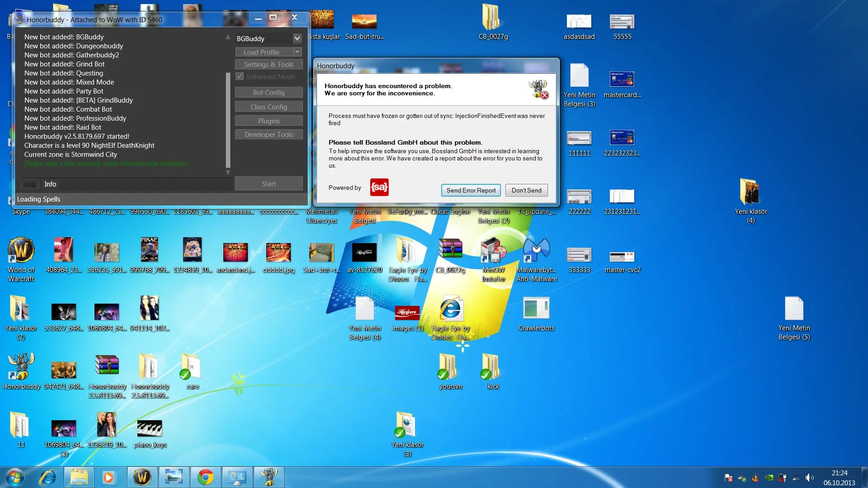Open images (1) picture file
Image resolution: width=868 pixels, height=488 pixels.
point(407,318)
